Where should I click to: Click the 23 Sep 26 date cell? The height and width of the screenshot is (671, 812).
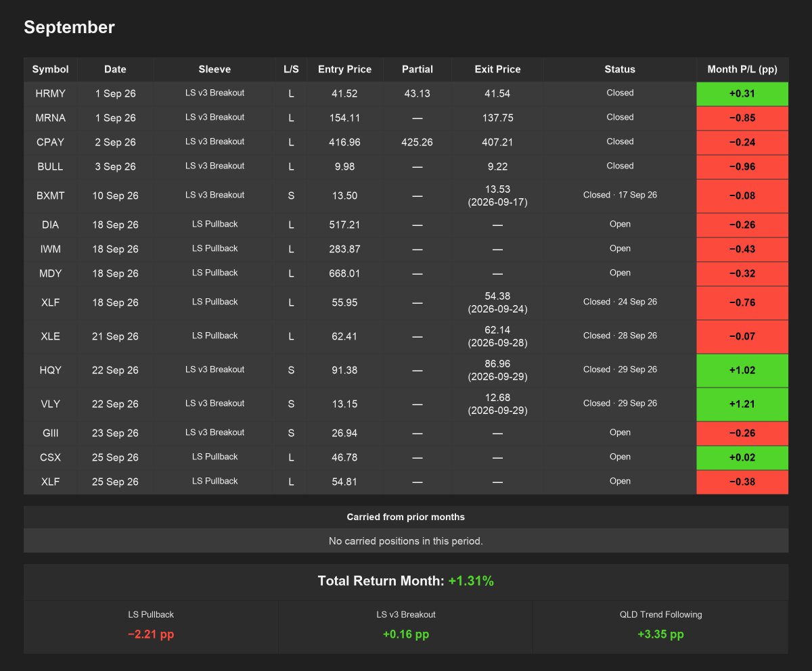point(116,433)
